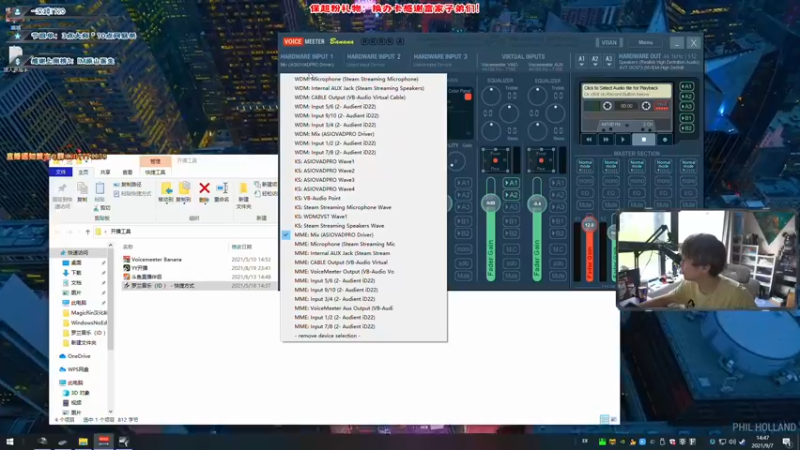800x450 pixels.
Task: Click the Downloads icon in Explorer sidebar
Action: pos(66,273)
